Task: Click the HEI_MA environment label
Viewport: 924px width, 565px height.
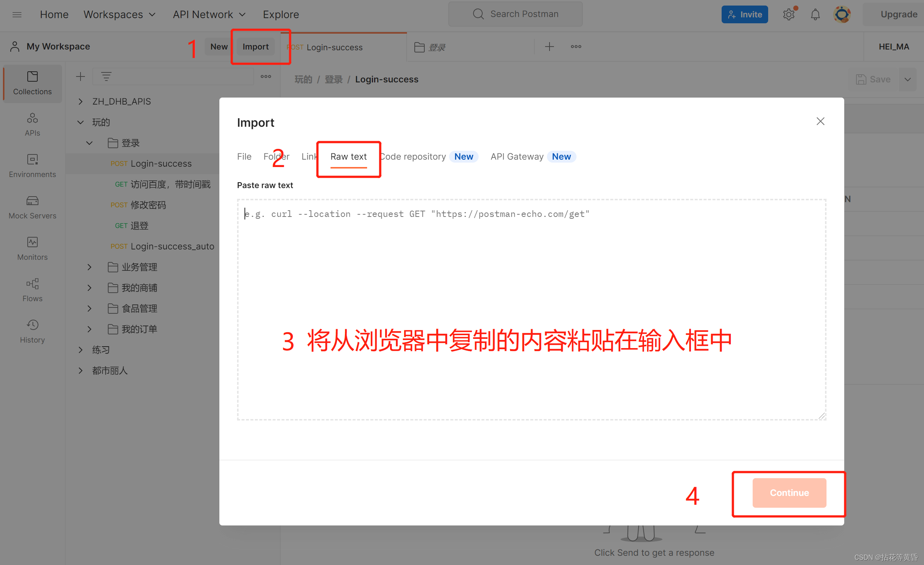Action: click(x=894, y=47)
